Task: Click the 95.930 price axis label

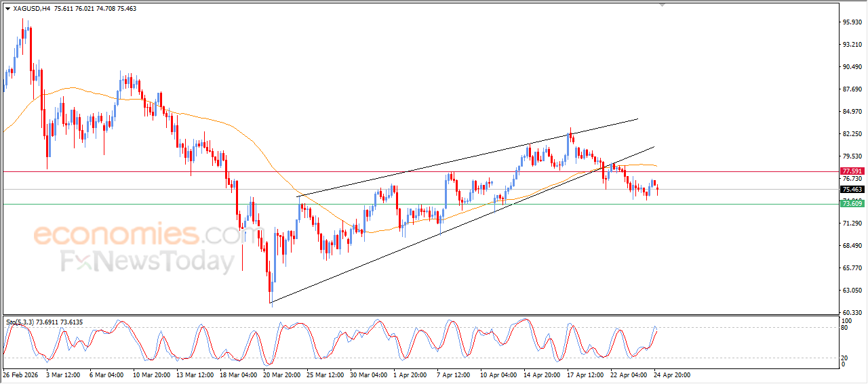Action: pos(851,22)
